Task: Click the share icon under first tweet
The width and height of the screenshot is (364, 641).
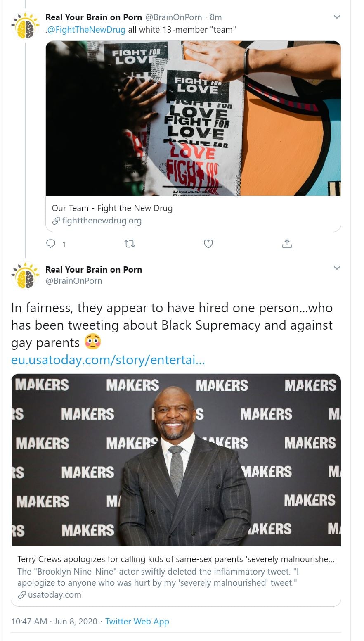Action: click(287, 244)
